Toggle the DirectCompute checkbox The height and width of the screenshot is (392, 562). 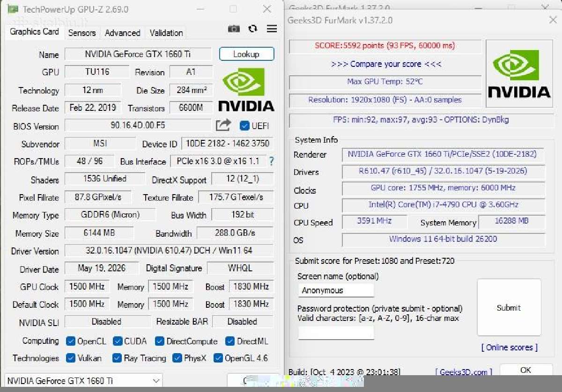160,341
